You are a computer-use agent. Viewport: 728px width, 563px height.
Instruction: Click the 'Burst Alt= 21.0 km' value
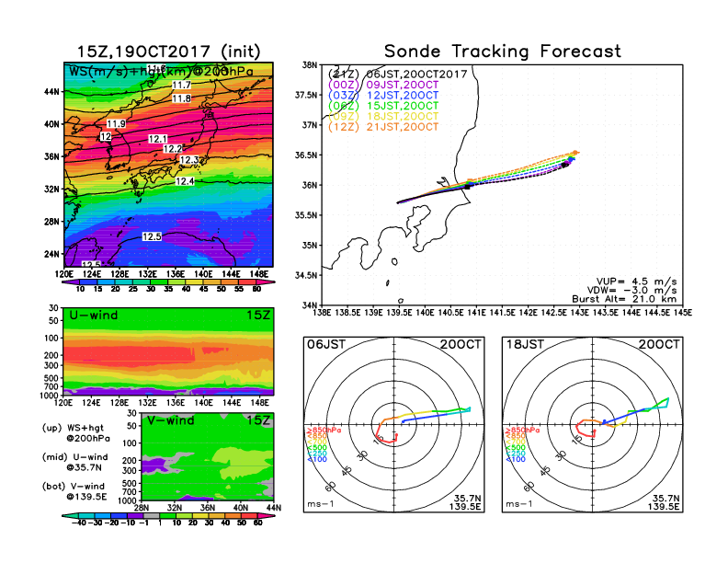pyautogui.click(x=624, y=299)
